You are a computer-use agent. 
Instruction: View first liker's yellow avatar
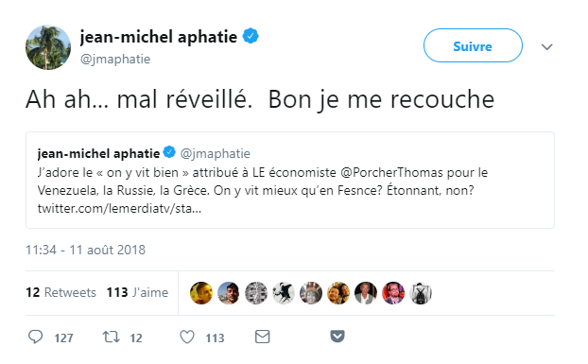click(x=201, y=293)
